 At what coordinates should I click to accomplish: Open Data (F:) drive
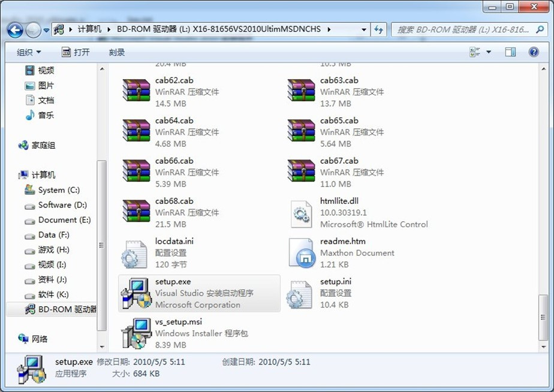[47, 235]
